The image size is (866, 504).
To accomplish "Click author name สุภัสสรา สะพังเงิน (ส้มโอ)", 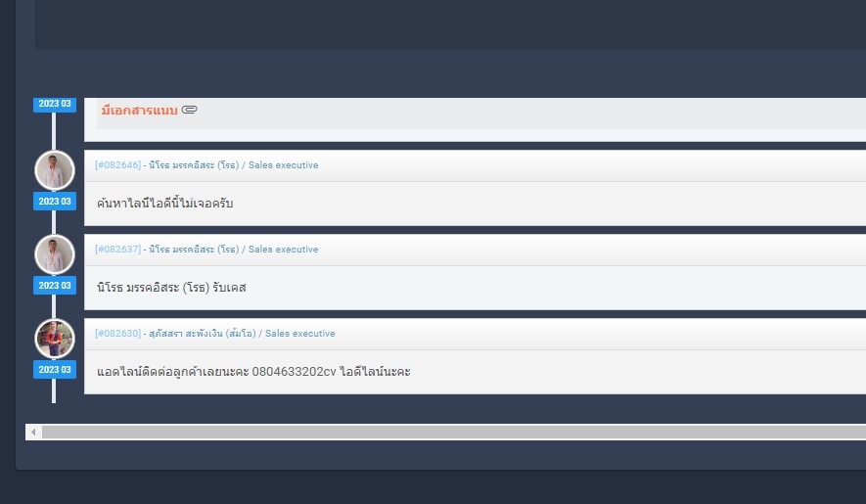I will point(203,333).
